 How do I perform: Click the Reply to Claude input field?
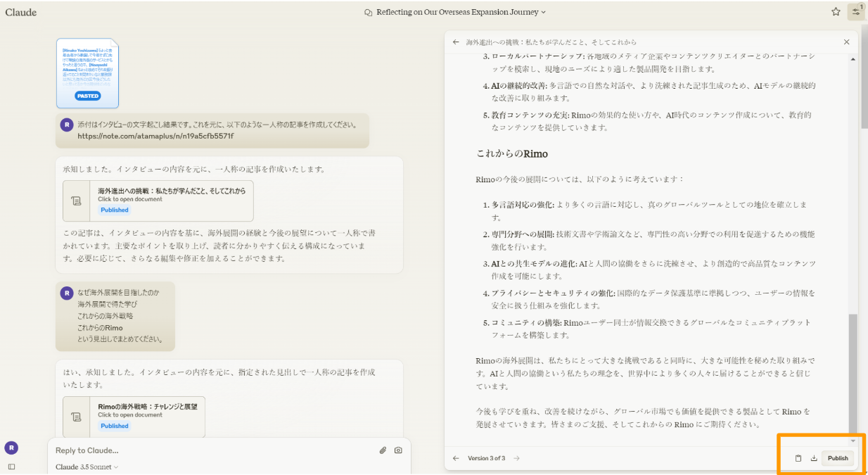click(x=211, y=450)
